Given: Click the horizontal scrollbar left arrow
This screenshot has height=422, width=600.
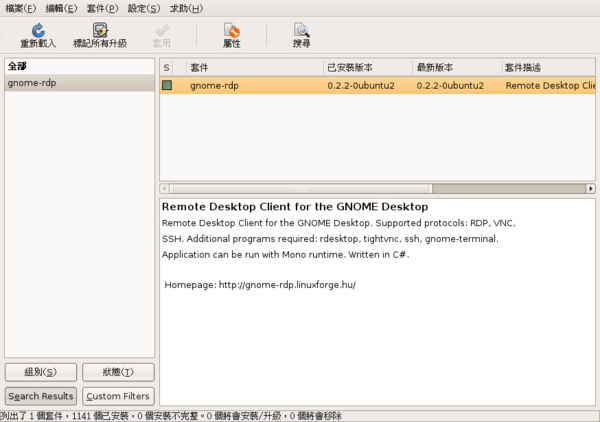Looking at the screenshot, I should click(x=164, y=188).
